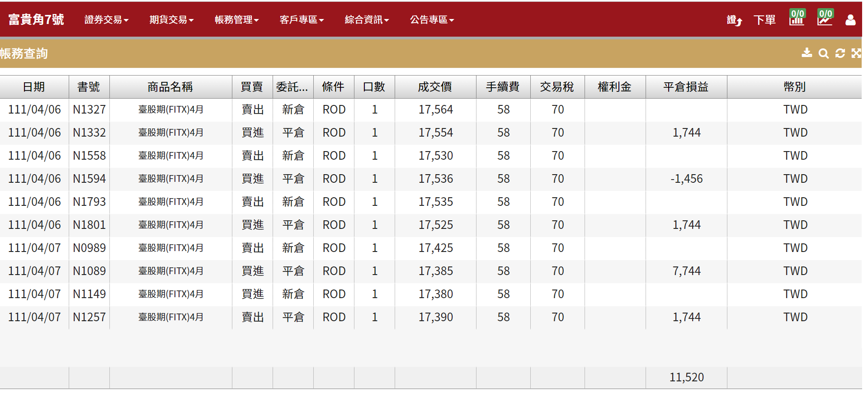Select order number N1332

click(x=89, y=133)
